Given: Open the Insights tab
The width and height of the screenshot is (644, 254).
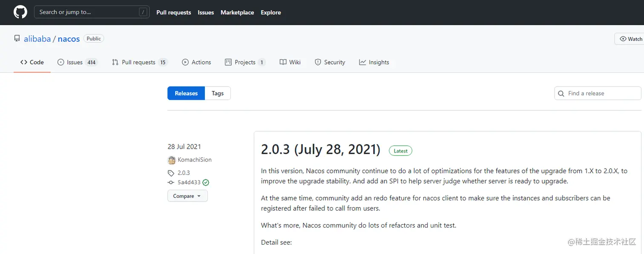Looking at the screenshot, I should (374, 62).
